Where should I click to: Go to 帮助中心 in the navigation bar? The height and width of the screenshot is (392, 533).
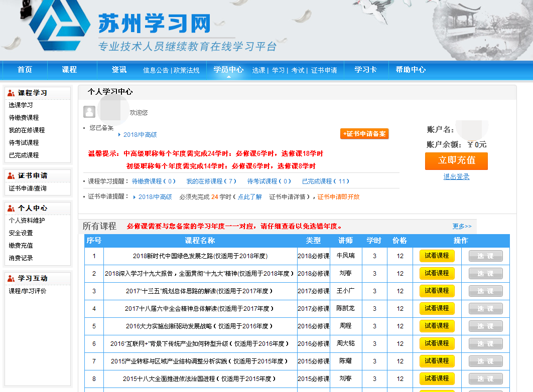click(x=411, y=70)
